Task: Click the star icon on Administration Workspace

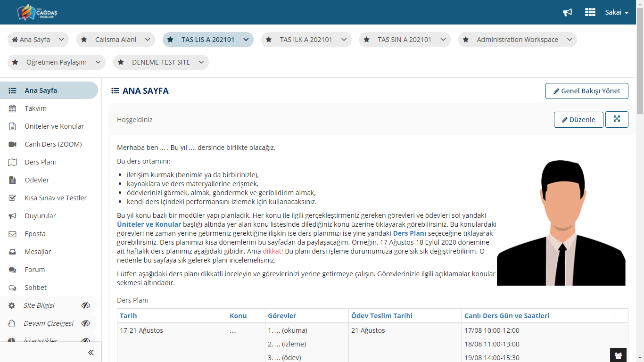Action: 466,40
